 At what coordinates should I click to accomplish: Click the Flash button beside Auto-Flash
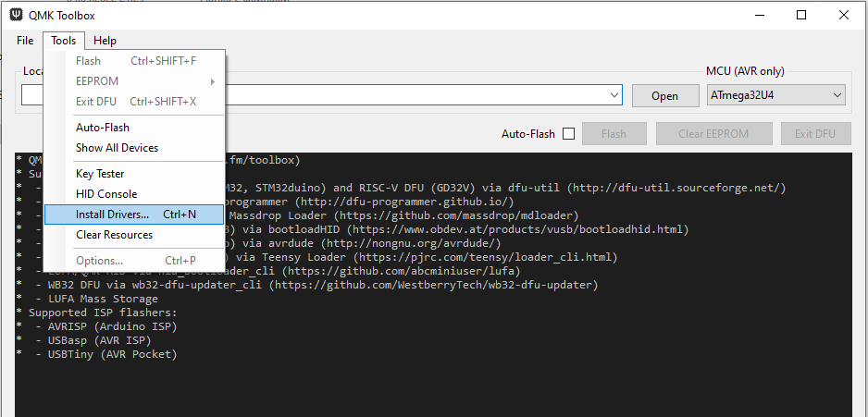[614, 134]
